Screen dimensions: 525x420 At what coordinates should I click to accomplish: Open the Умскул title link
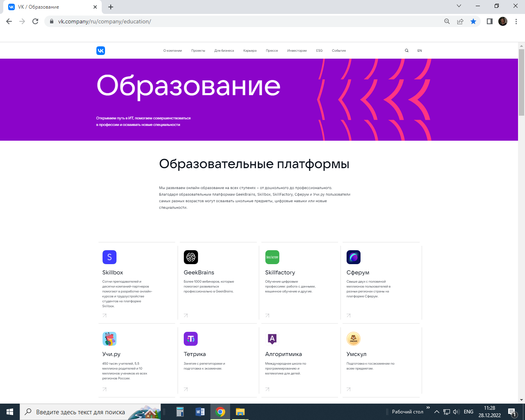click(356, 354)
